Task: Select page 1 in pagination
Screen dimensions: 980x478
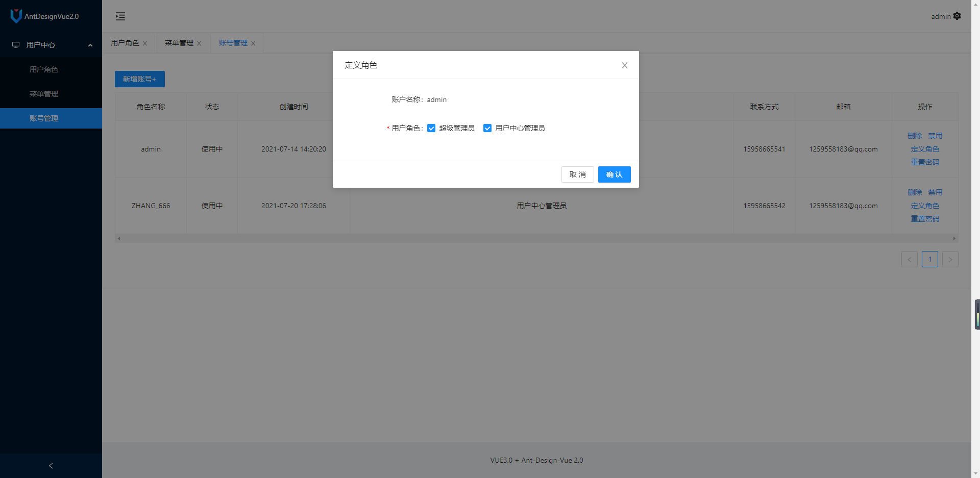Action: tap(929, 259)
